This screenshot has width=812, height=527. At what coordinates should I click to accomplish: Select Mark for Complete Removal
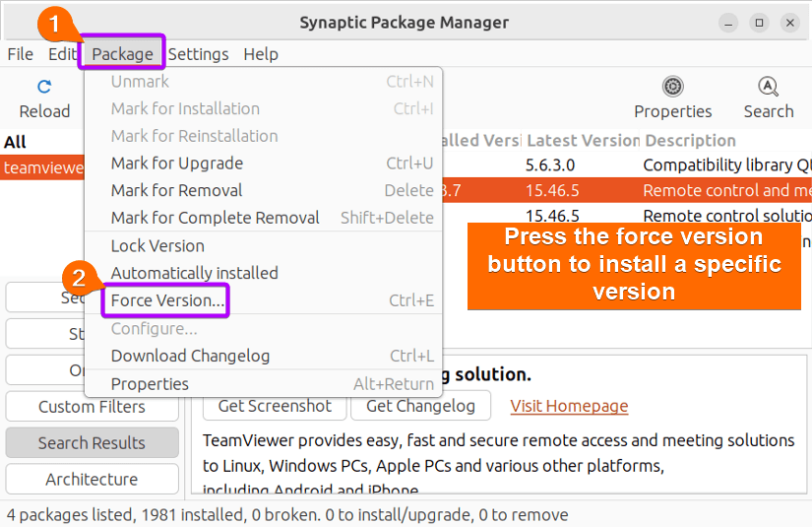coord(264,218)
